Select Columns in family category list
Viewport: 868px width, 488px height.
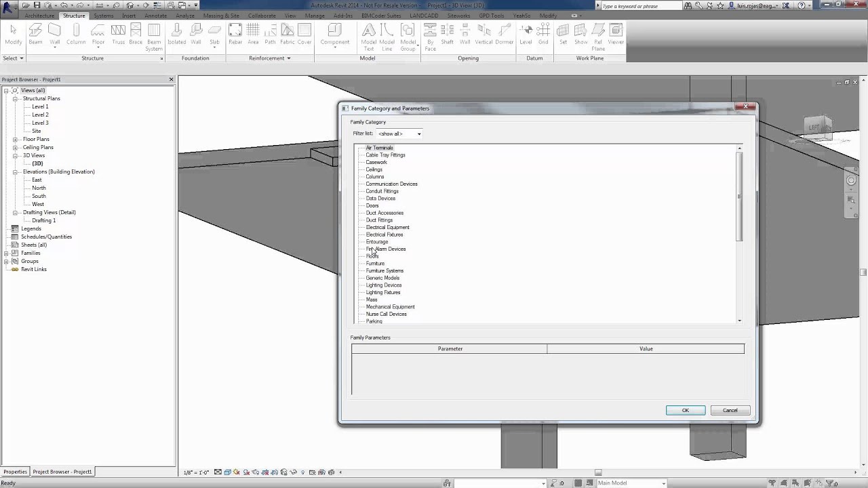pos(375,177)
